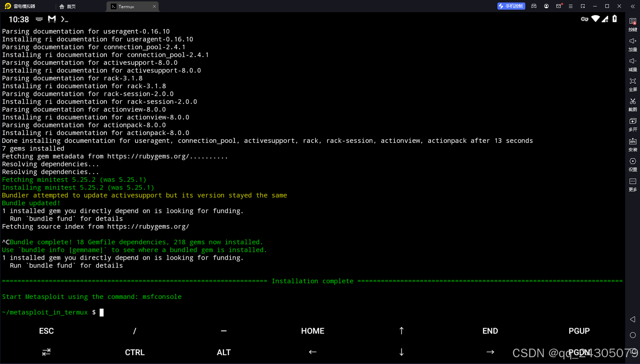
Task: Increase emulator volume (加量)
Action: tap(632, 45)
